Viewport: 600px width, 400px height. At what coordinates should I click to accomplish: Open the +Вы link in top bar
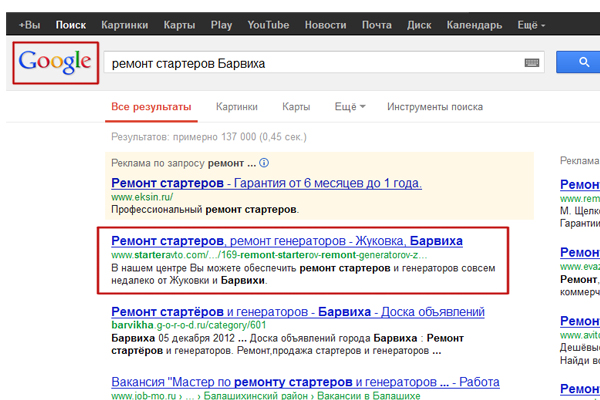point(29,25)
